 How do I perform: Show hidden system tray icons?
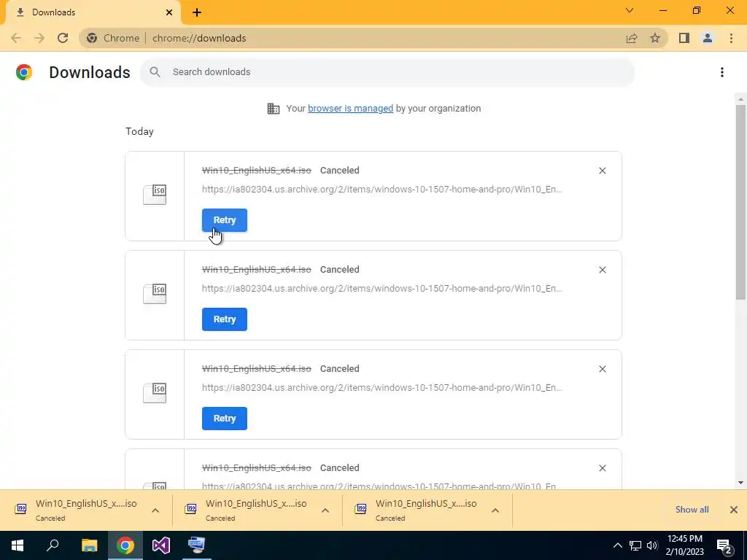pyautogui.click(x=617, y=545)
